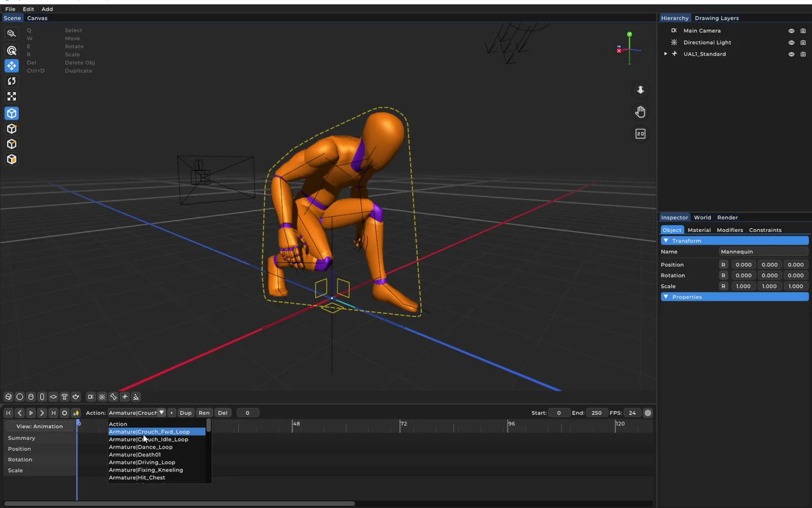Image resolution: width=812 pixels, height=508 pixels.
Task: Hide Main Camera with eye icon
Action: [791, 31]
